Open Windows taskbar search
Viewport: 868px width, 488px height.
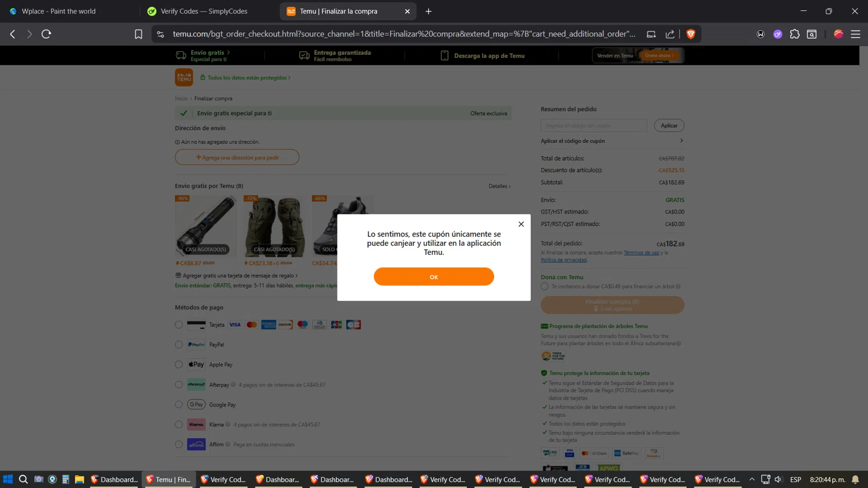coord(23,479)
